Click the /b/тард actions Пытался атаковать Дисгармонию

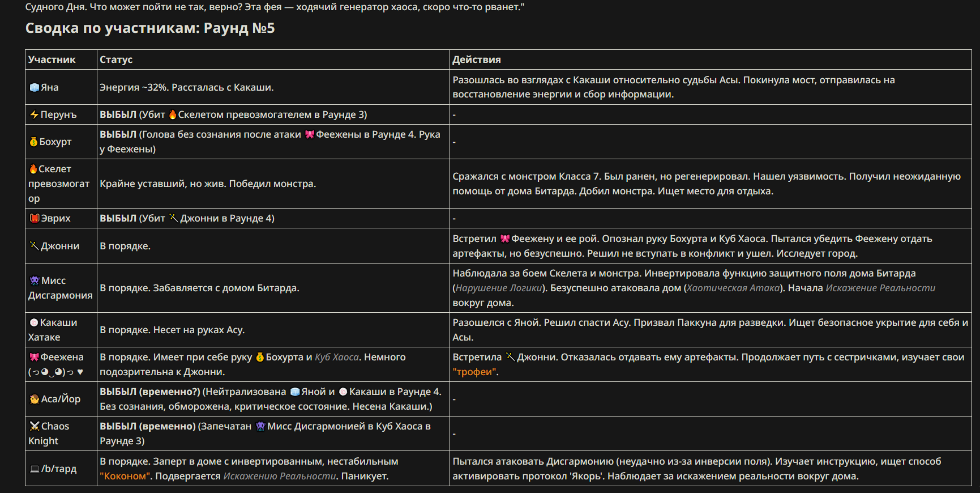(533, 461)
